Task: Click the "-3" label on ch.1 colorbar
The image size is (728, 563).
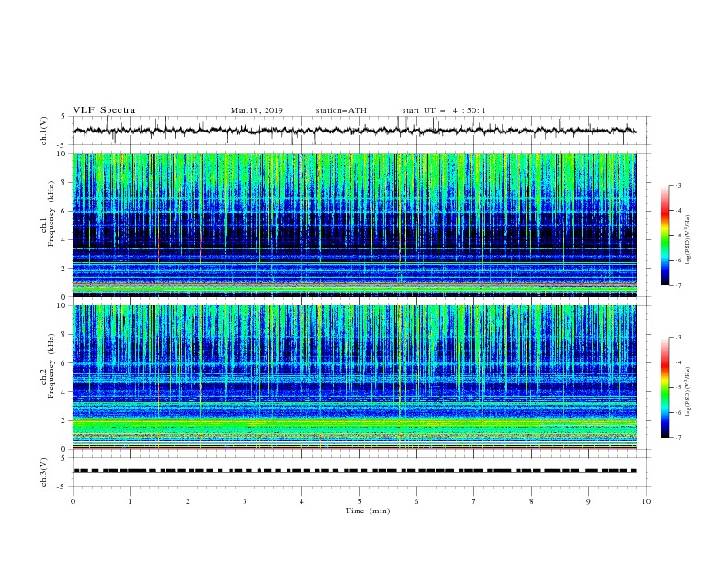Action: tap(678, 185)
